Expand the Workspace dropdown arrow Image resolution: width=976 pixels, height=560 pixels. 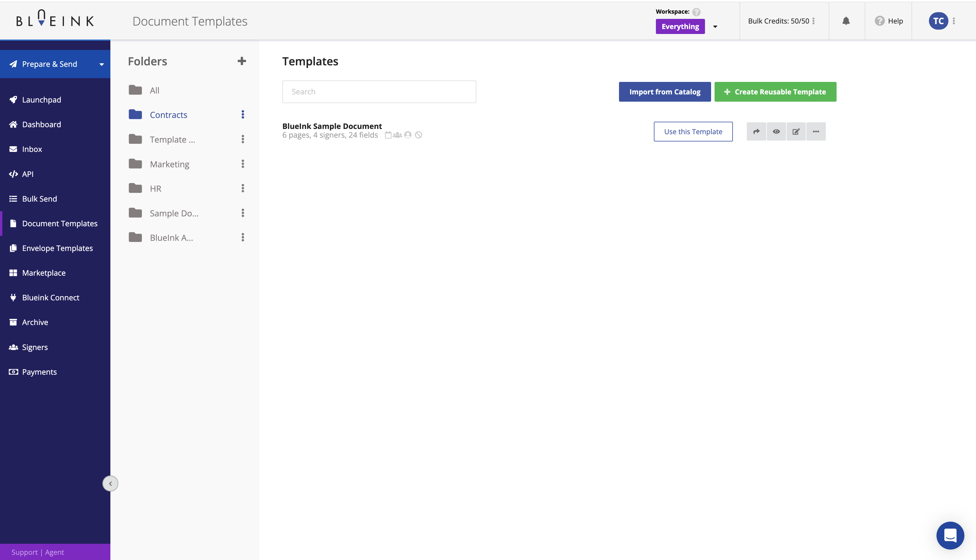(715, 26)
